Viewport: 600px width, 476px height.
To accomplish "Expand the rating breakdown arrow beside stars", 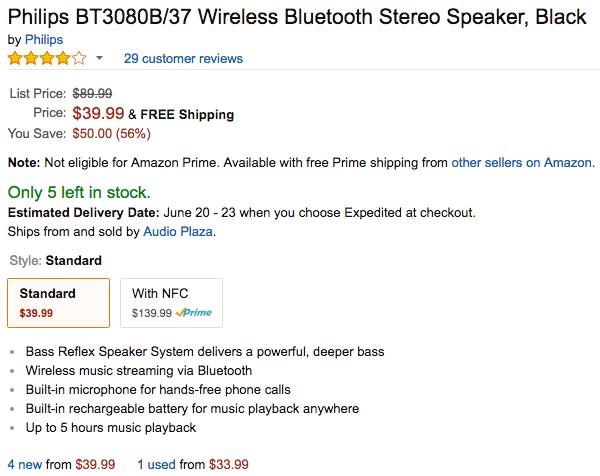I will point(99,59).
